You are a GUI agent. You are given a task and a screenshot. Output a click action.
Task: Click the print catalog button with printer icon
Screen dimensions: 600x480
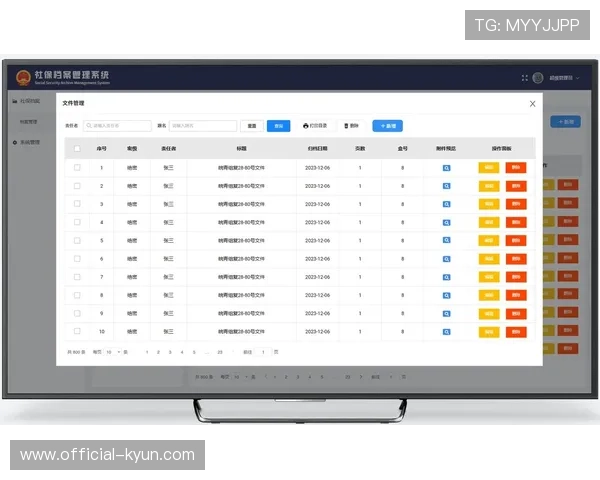314,126
